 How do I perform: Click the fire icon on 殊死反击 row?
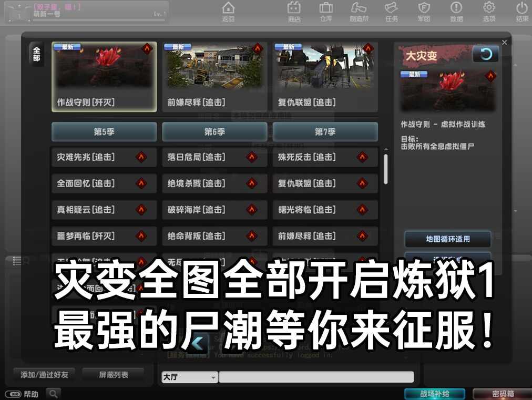pyautogui.click(x=362, y=157)
